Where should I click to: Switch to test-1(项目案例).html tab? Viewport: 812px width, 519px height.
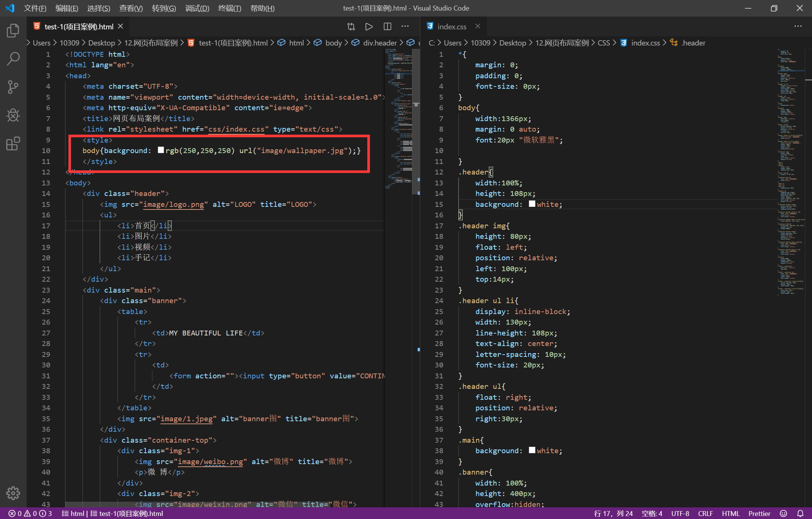(79, 27)
